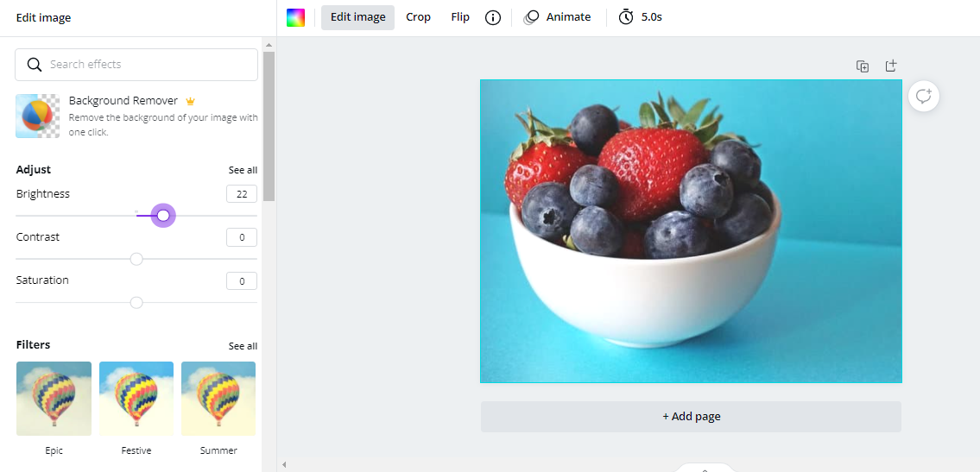Expand Adjust section with See all
Image resolution: width=980 pixels, height=472 pixels.
pyautogui.click(x=243, y=171)
